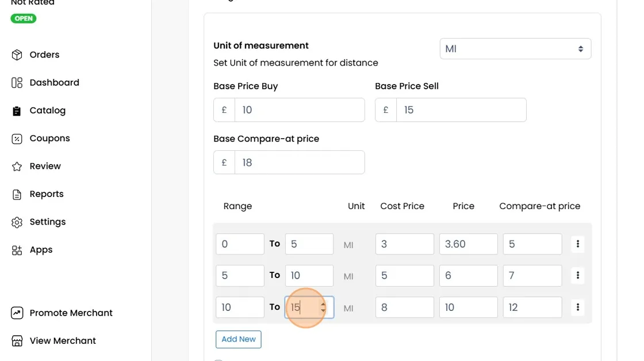
Task: Click the Base Price Sell input field
Action: tap(461, 110)
